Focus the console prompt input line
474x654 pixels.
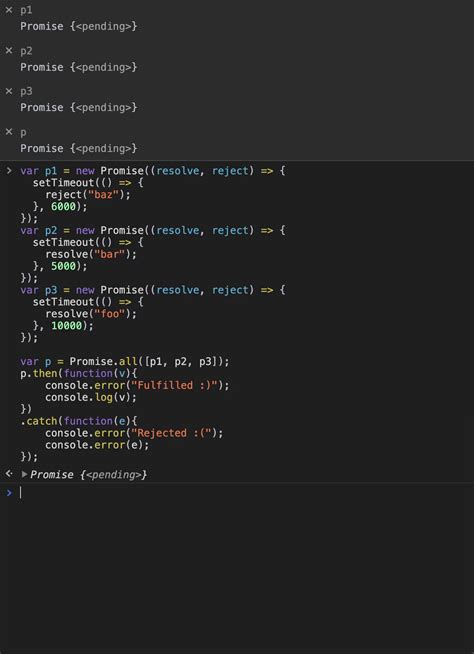(x=246, y=493)
